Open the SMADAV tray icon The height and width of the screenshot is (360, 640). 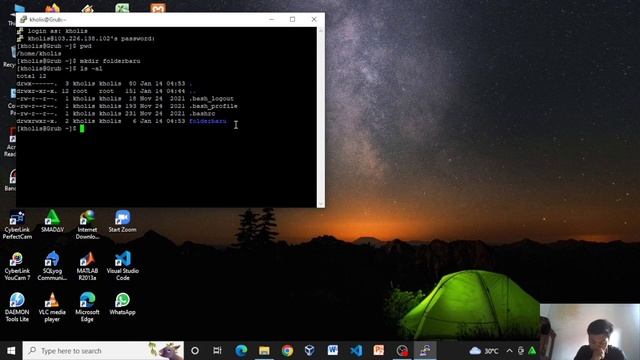(532, 351)
